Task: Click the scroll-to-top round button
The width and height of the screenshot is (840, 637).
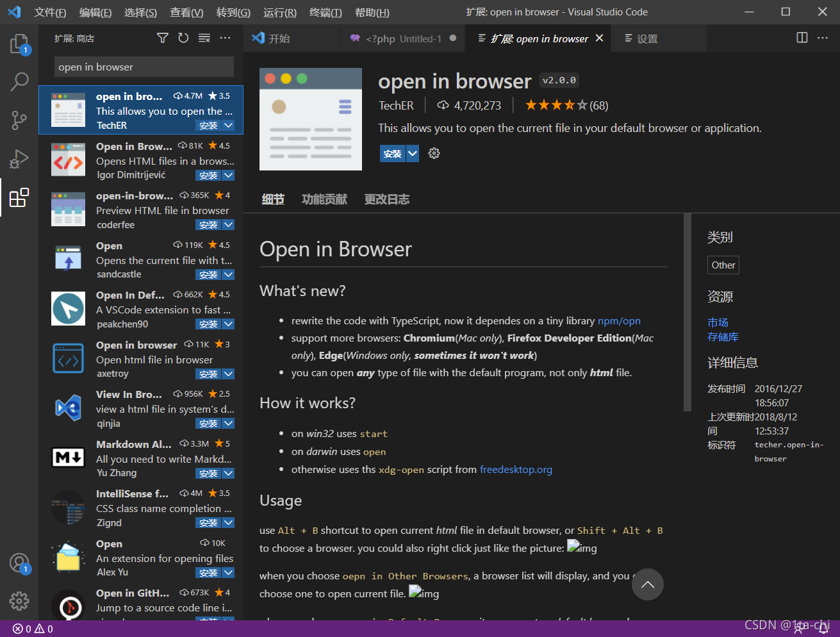Action: pyautogui.click(x=648, y=584)
